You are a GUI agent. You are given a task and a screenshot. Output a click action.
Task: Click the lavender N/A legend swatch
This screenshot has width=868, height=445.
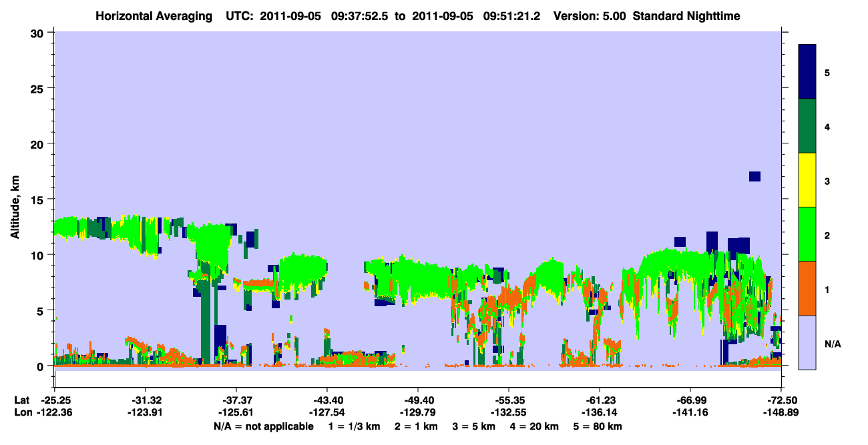point(807,342)
